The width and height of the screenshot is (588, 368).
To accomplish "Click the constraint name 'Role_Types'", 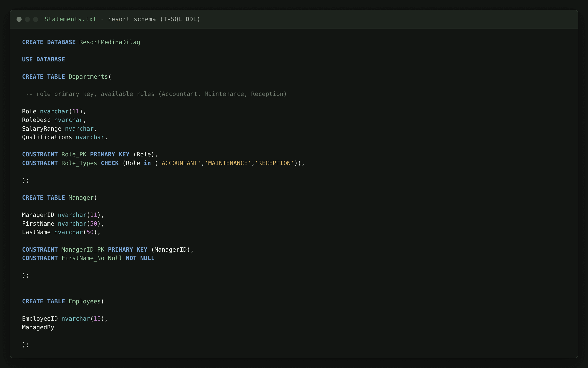I will click(x=79, y=163).
